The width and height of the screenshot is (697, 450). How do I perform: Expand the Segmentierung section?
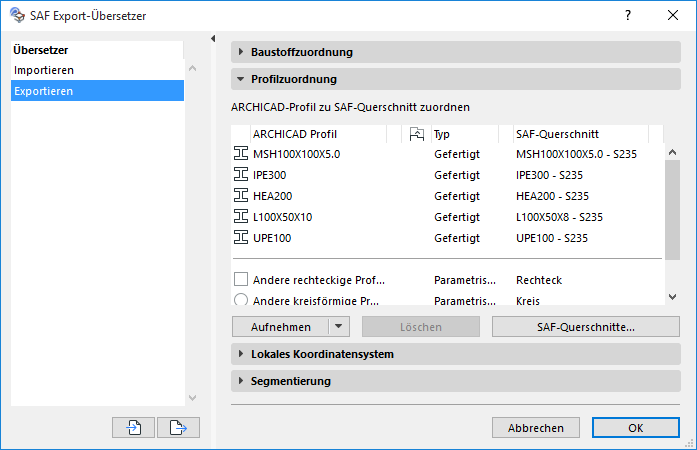click(x=456, y=381)
